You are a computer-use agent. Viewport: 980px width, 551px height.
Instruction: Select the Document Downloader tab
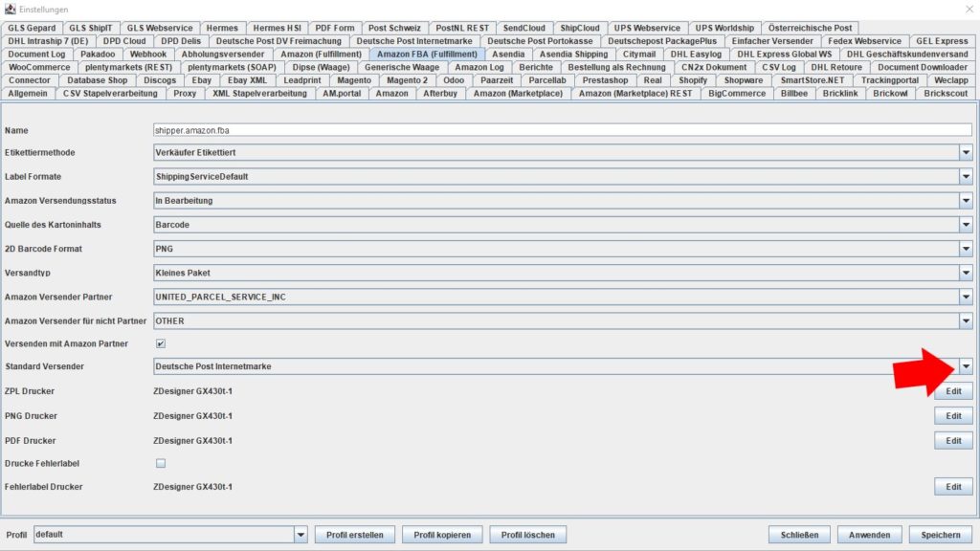coord(922,68)
